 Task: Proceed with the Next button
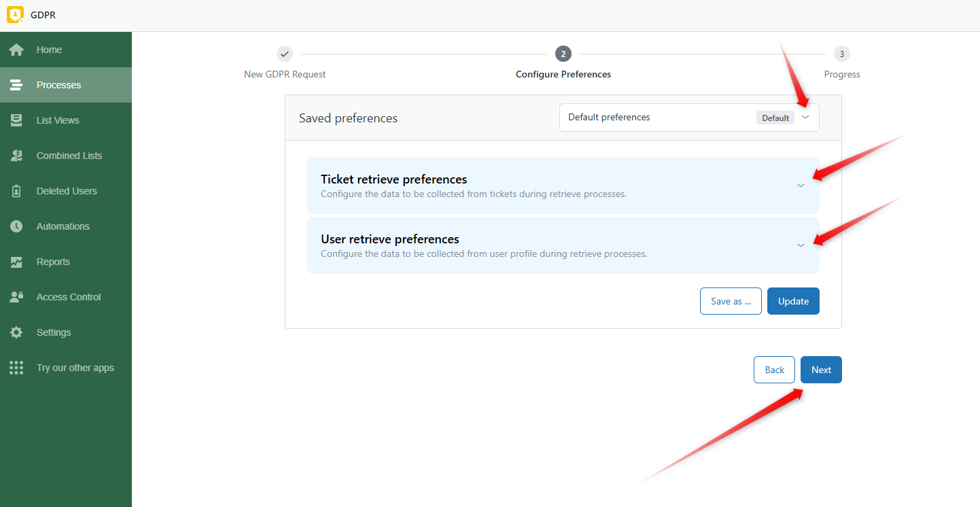(821, 370)
